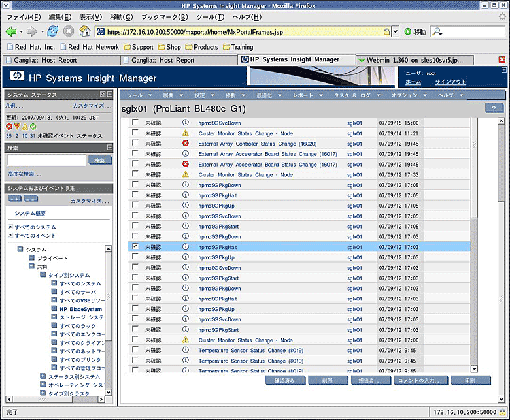The width and height of the screenshot is (510, 420).
Task: Click help question mark button
Action: [494, 108]
